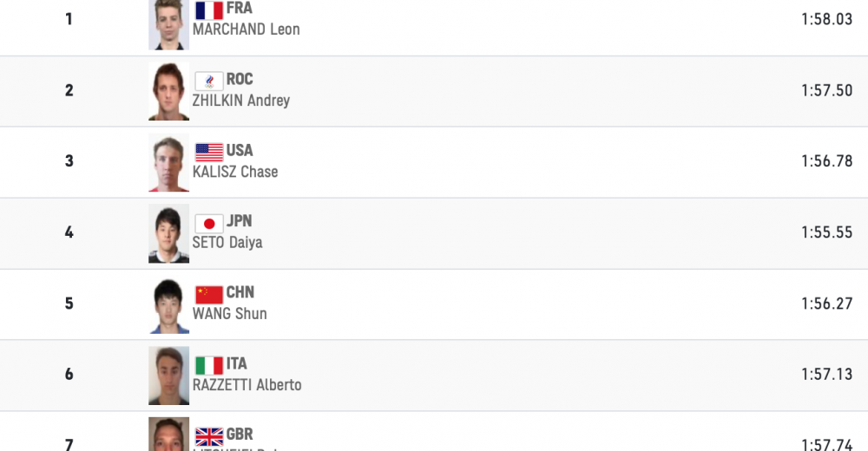Click Alberto Razzetti's headshot photo

click(168, 376)
